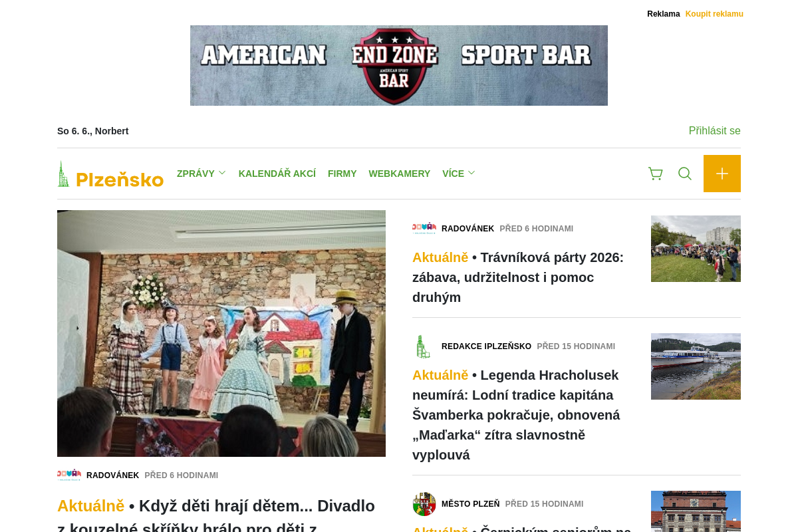Click MĚSTO PLZEŇ author name
Image resolution: width=798 pixels, height=532 pixels.
tap(471, 504)
